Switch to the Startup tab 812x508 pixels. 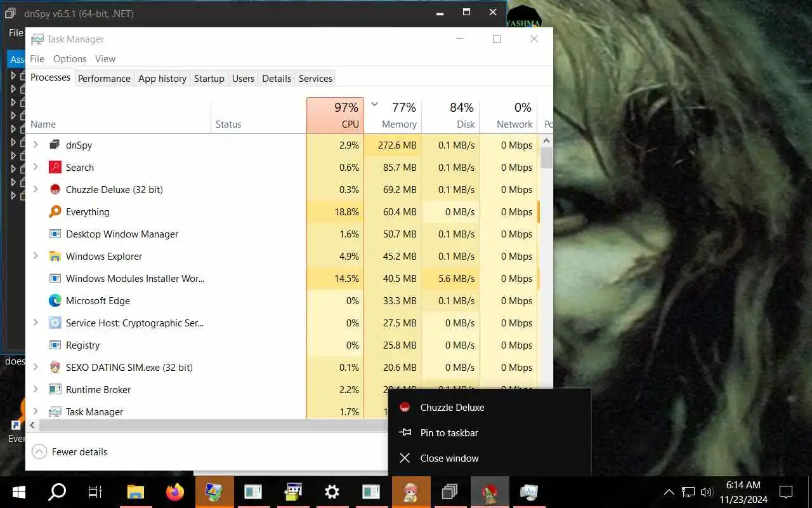click(x=209, y=78)
